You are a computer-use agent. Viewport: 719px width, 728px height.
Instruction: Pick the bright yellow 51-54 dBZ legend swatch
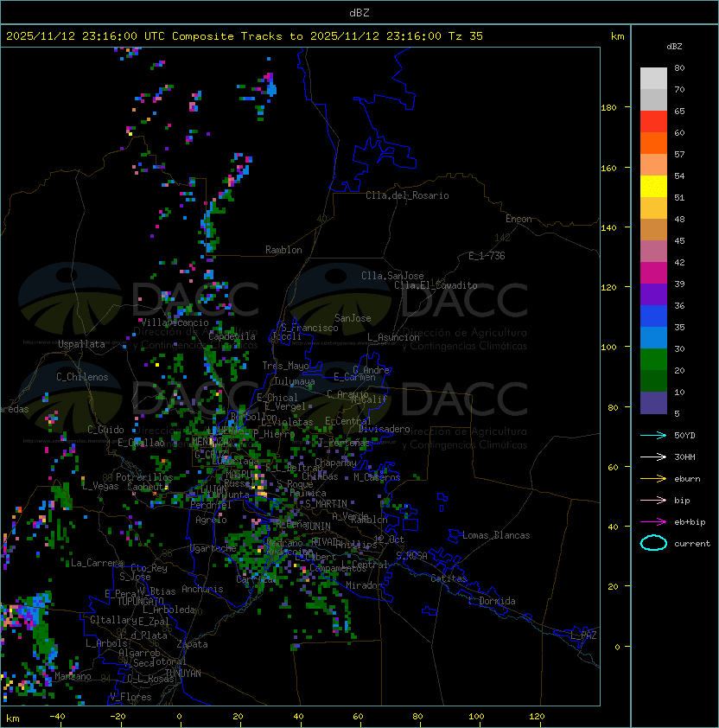click(653, 187)
